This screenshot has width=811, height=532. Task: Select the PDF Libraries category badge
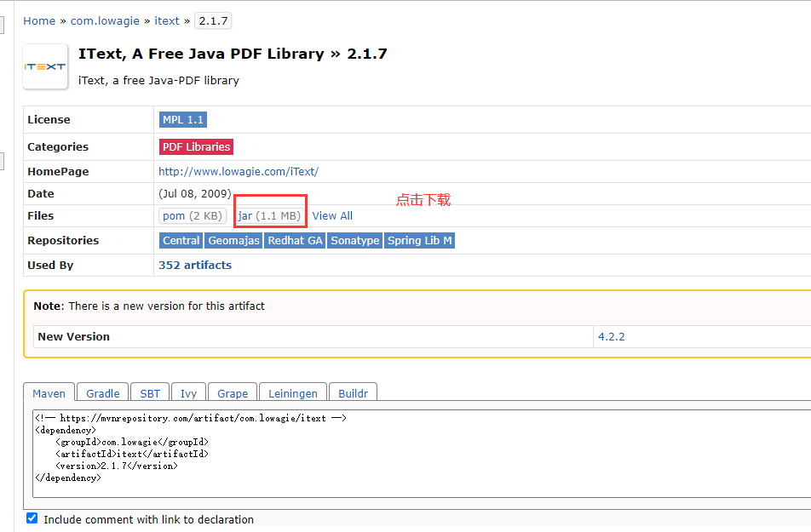click(195, 146)
